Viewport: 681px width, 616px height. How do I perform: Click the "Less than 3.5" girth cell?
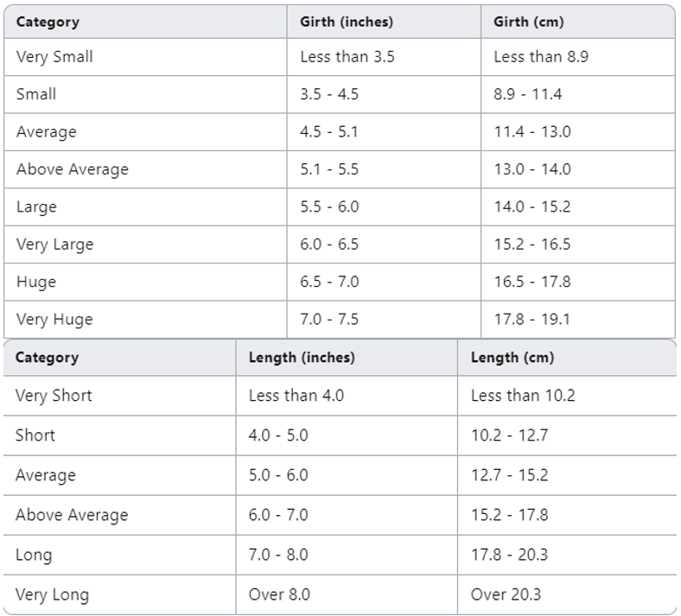pos(347,58)
